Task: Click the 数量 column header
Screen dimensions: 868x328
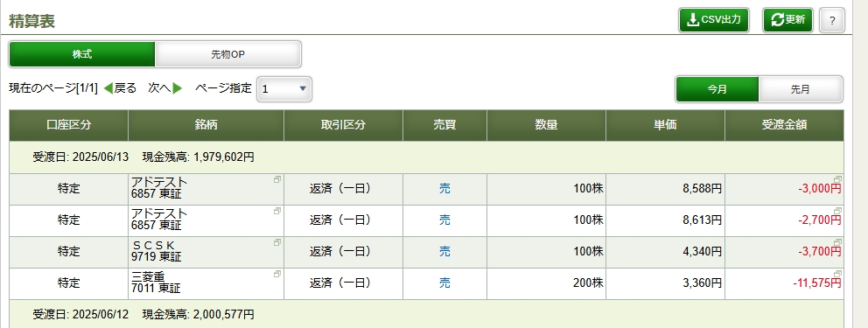Action: [546, 125]
